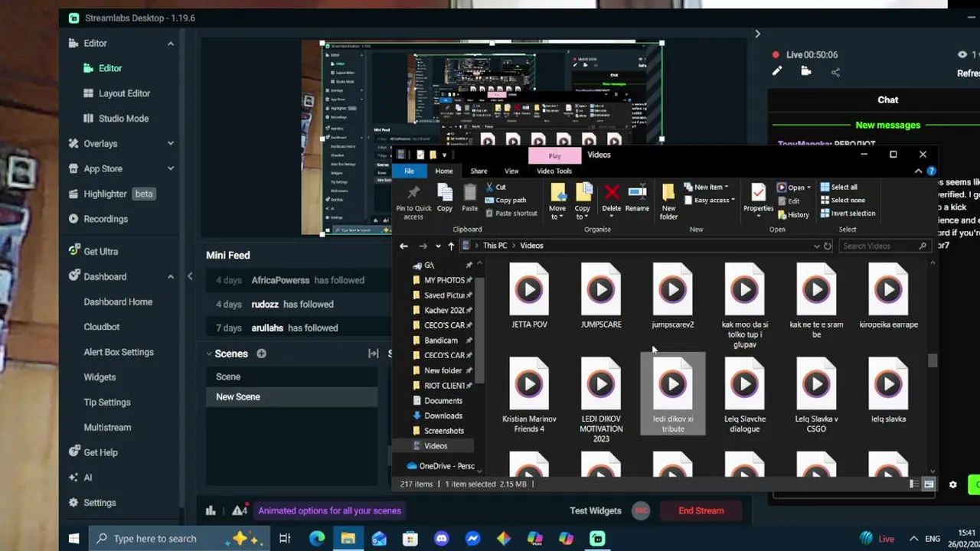Viewport: 980px width, 551px height.
Task: Open the Video Tools tab
Action: pos(554,171)
